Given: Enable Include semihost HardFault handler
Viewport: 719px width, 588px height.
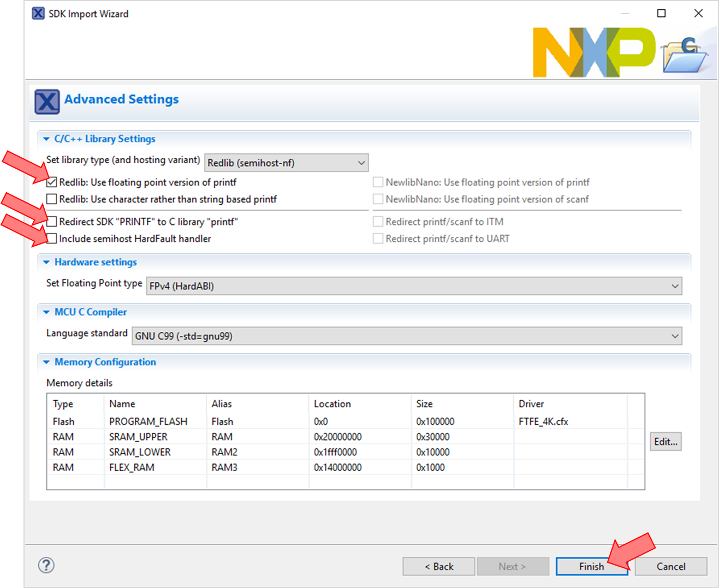Looking at the screenshot, I should (x=52, y=239).
